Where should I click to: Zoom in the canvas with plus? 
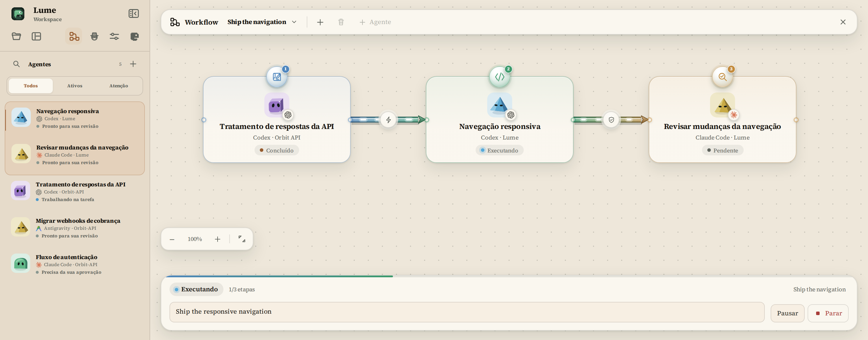[217, 239]
